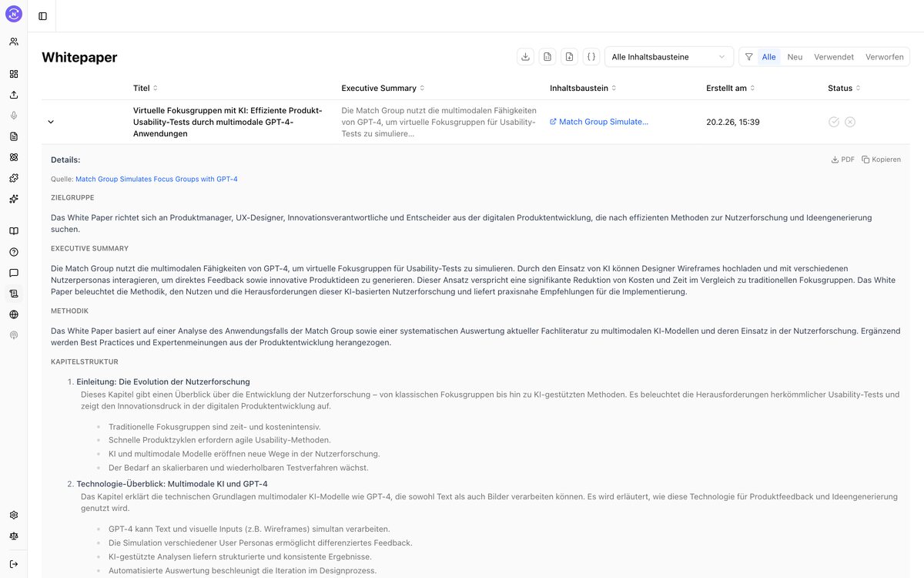The image size is (924, 578).
Task: Open the dashboard grid icon in sidebar
Action: [14, 74]
